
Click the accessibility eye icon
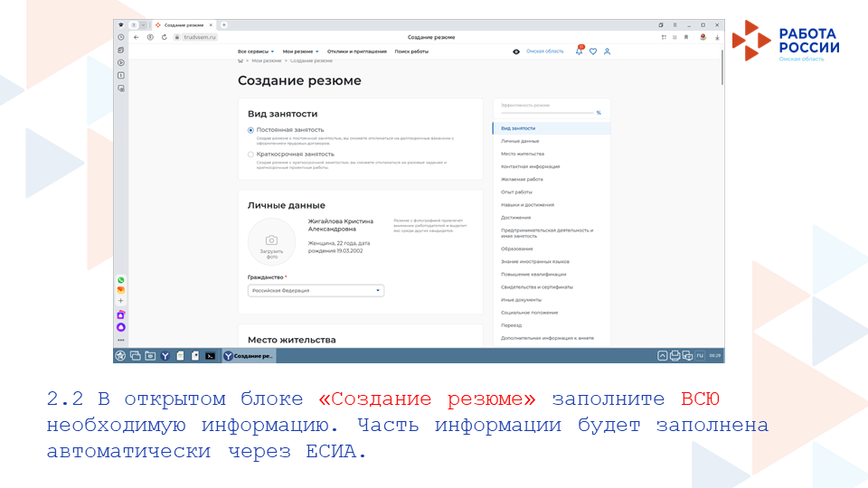(516, 52)
